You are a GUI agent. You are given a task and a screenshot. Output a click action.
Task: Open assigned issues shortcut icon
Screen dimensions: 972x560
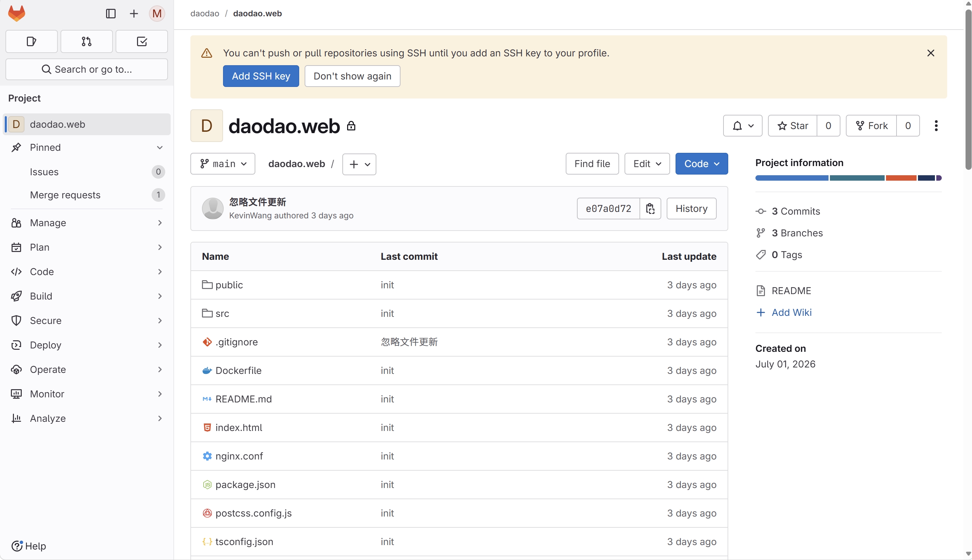click(32, 41)
